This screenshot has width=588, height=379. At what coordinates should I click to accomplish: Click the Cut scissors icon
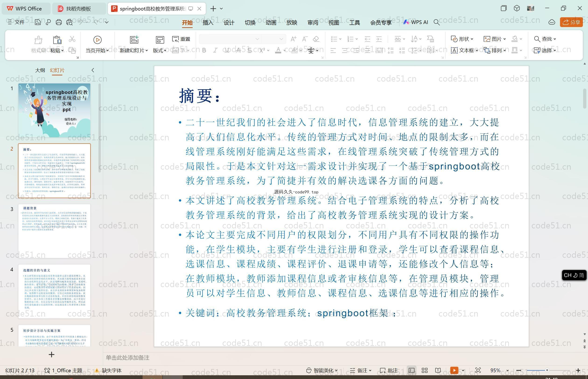[x=72, y=39]
